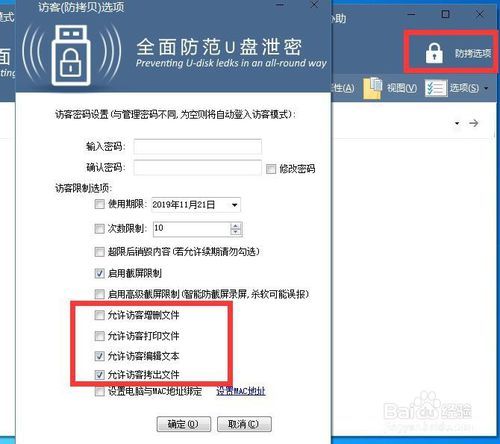Enable 允许访客打印文件 checkbox
The height and width of the screenshot is (444, 500).
[x=99, y=336]
